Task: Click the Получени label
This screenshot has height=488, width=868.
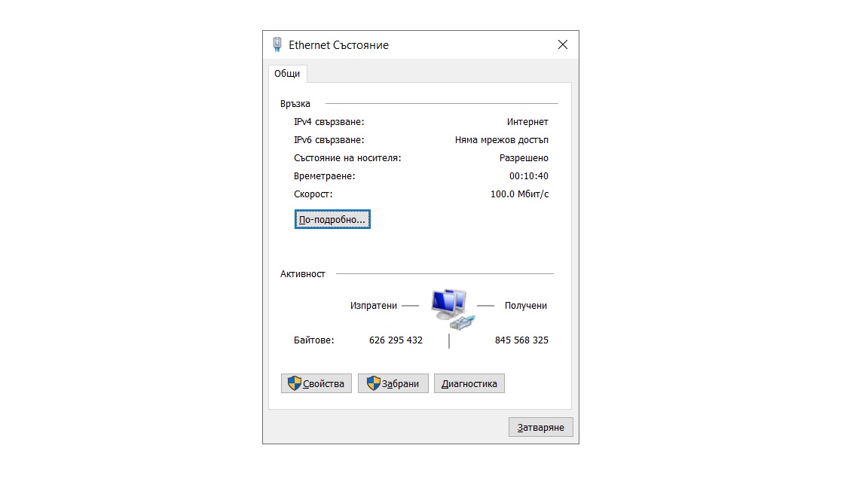Action: [526, 306]
